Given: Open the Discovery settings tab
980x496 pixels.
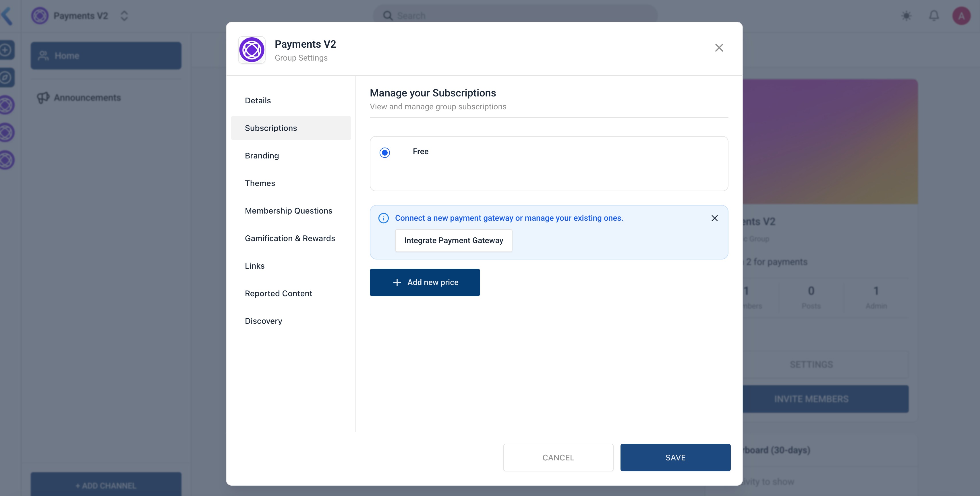Looking at the screenshot, I should point(263,321).
